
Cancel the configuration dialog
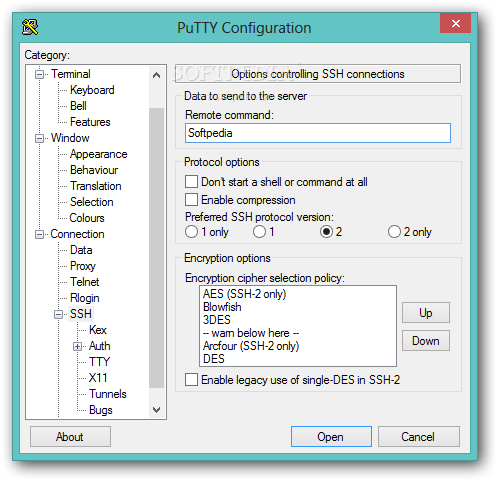(x=418, y=437)
